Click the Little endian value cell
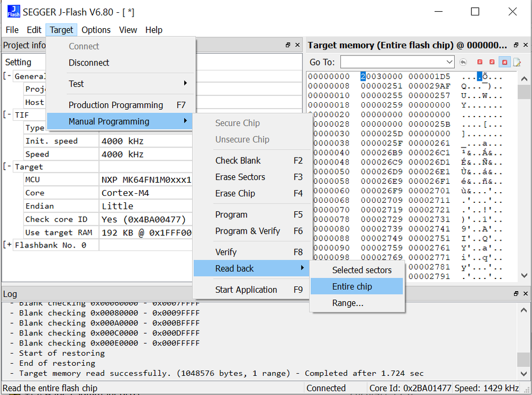 [146, 206]
